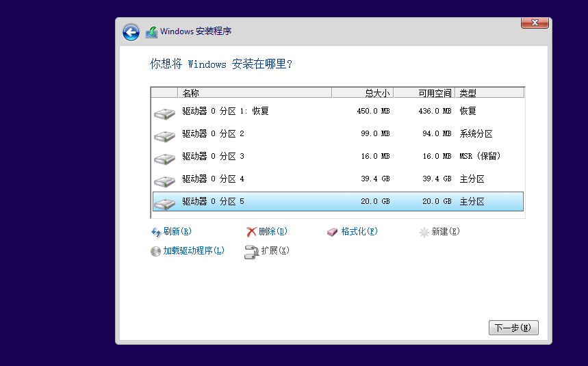Screen dimensions: 588x366
Task: Click the 94.0 MB free space value
Action: [x=437, y=133]
